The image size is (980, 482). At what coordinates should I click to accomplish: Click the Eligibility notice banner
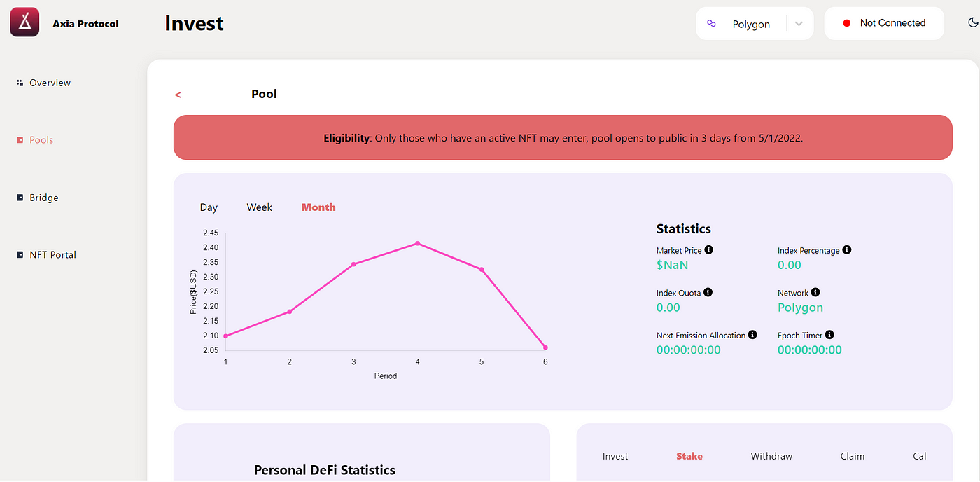pos(563,137)
